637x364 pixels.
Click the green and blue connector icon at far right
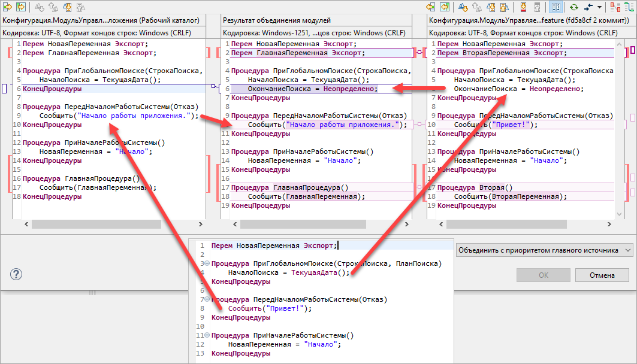coord(630,7)
